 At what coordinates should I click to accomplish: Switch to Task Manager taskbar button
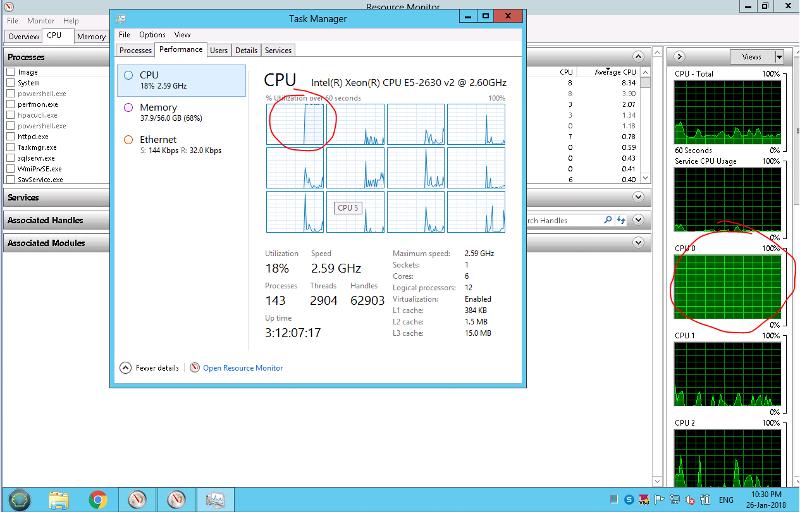tap(215, 500)
